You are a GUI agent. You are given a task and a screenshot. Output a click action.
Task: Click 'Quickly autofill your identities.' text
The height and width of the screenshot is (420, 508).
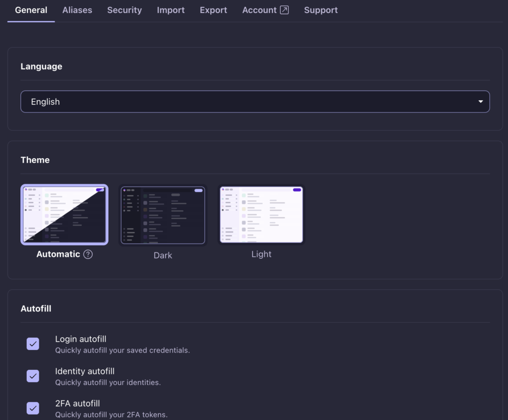(x=108, y=382)
